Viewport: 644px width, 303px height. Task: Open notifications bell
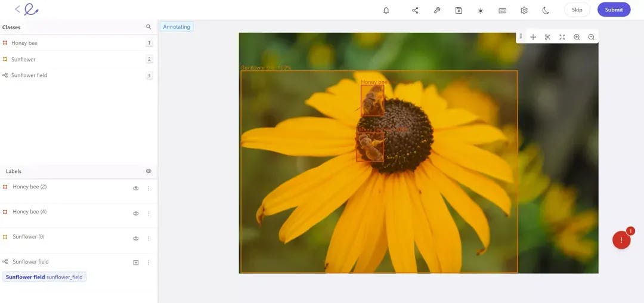pos(386,11)
